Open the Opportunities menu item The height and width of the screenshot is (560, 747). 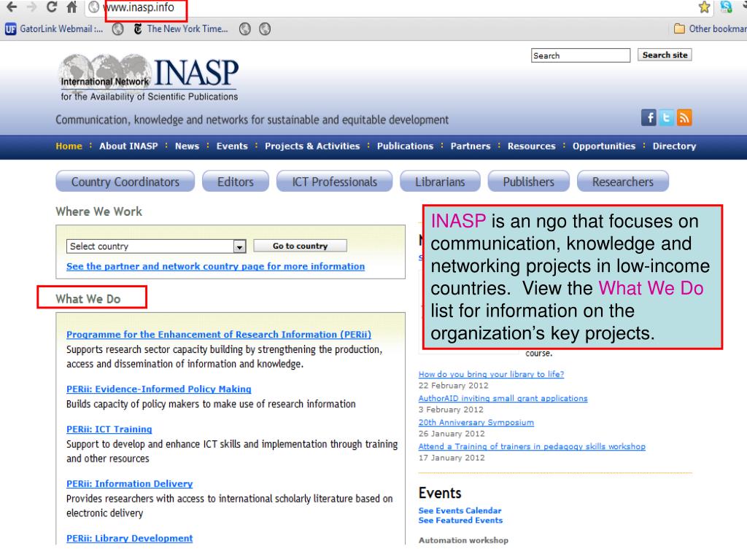(603, 146)
